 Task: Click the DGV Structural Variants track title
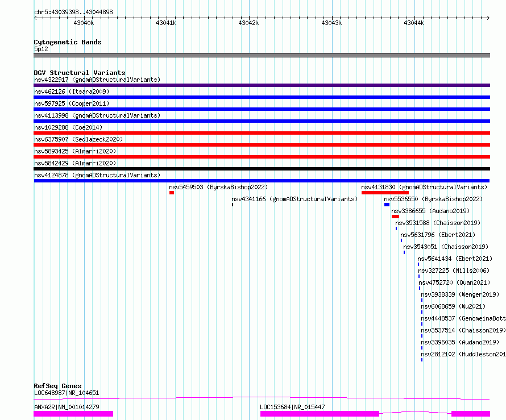coord(80,73)
